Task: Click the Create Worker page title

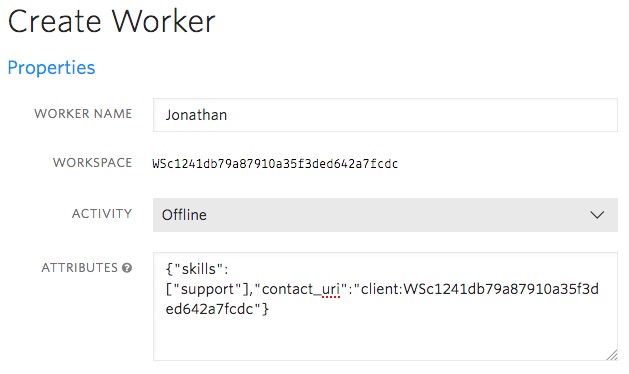Action: 112,21
